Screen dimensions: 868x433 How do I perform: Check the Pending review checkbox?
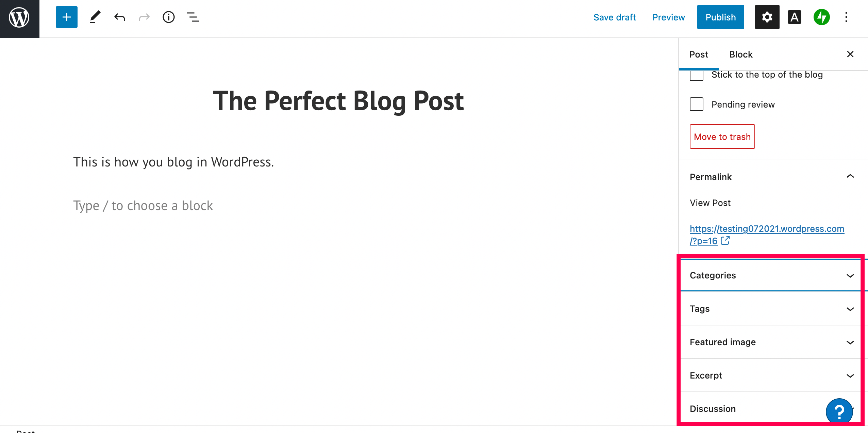(697, 104)
